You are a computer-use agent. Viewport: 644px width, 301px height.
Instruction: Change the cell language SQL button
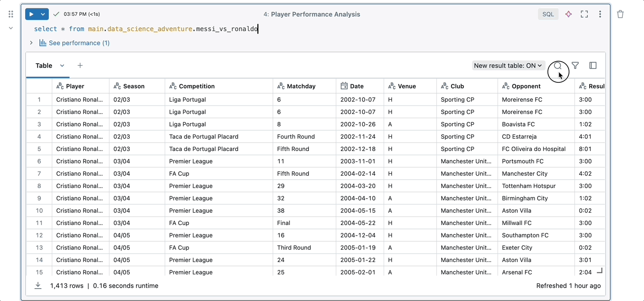pyautogui.click(x=548, y=14)
